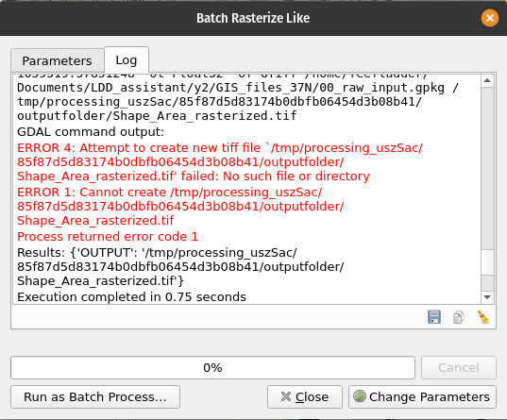The height and width of the screenshot is (420, 507).
Task: Open Run as Batch Process
Action: pyautogui.click(x=95, y=396)
